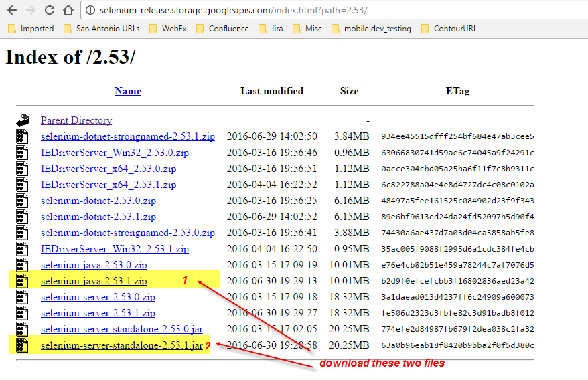
Task: Select ETag b2d9f0efcefcbb3f16802836aed23a42
Action: pos(457,281)
